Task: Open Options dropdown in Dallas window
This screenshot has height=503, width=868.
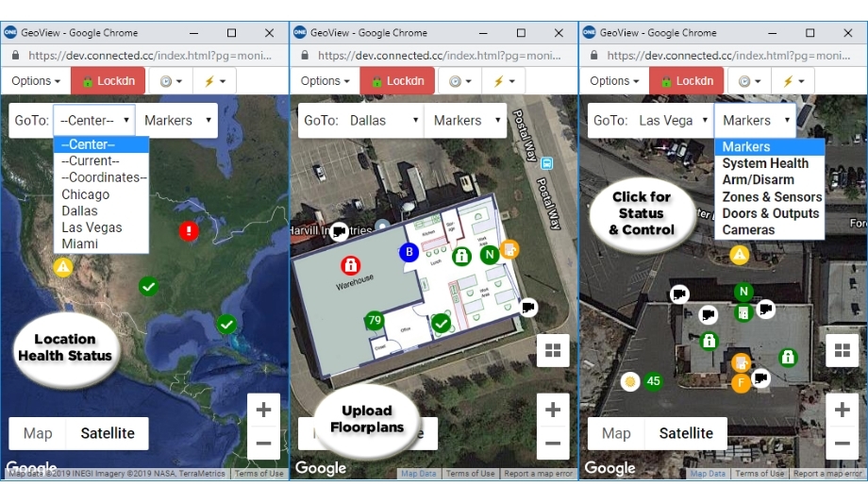Action: pos(325,81)
